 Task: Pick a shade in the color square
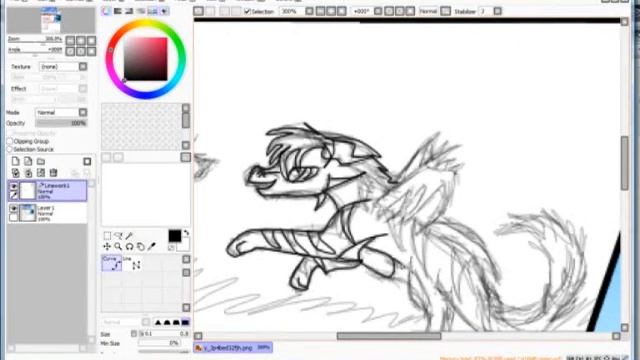coord(146,59)
